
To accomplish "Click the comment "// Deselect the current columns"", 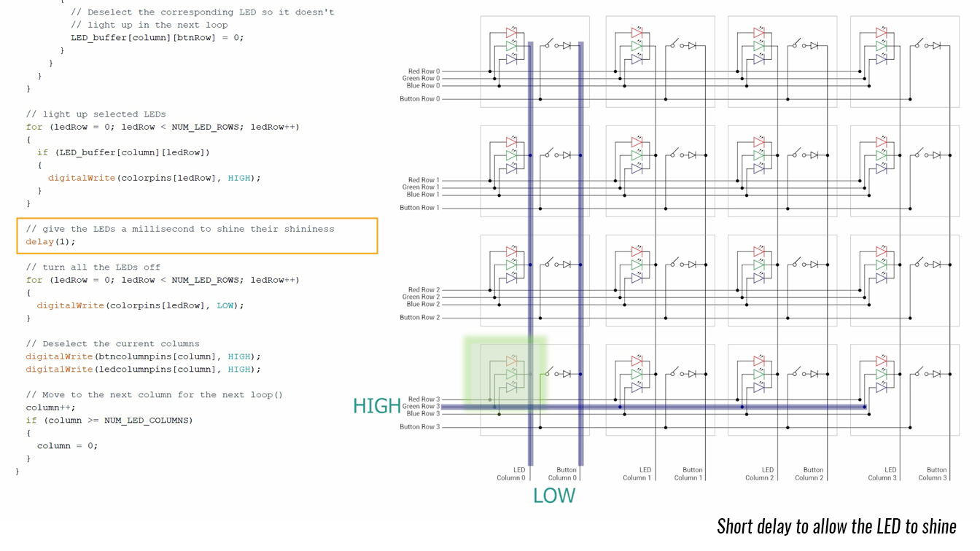I will pyautogui.click(x=112, y=344).
